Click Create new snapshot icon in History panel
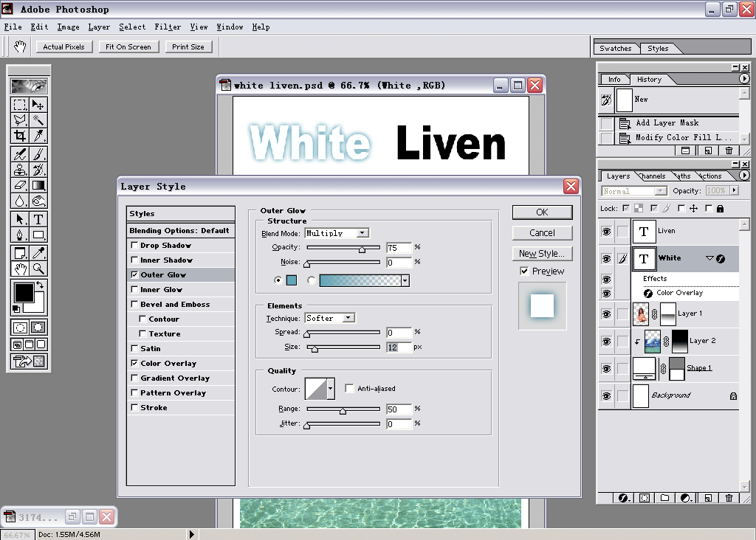 [708, 150]
